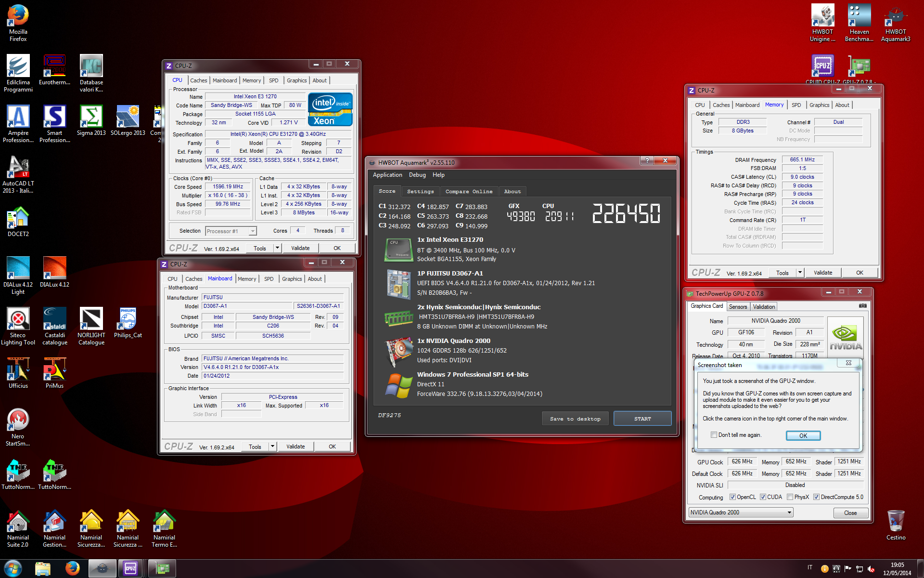924x578 pixels.
Task: Launch Heaven Benchmark desktop shortcut
Action: [x=859, y=23]
